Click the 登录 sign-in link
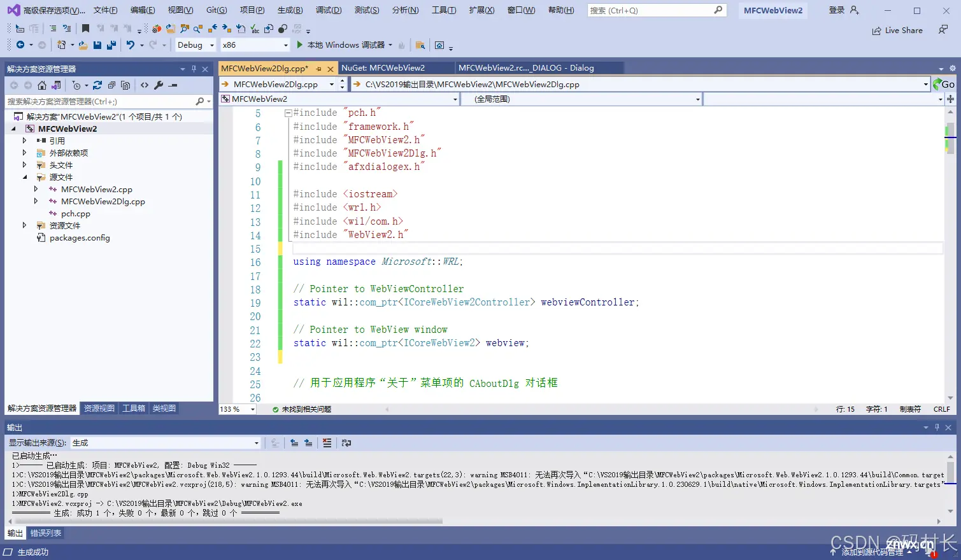 tap(836, 10)
